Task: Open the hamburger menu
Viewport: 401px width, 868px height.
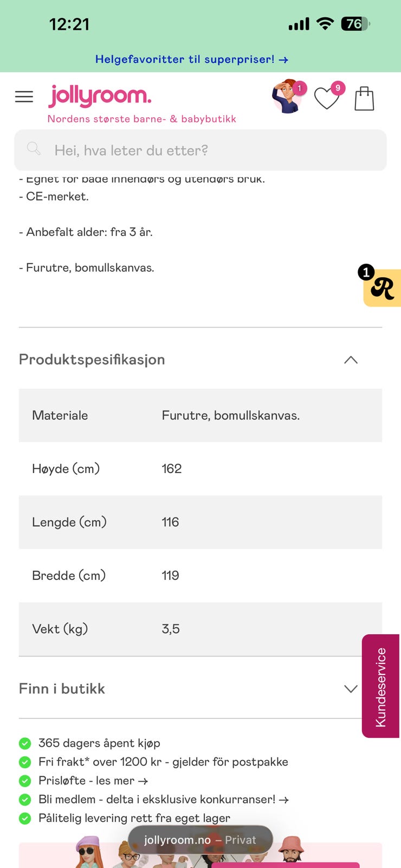Action: coord(24,97)
